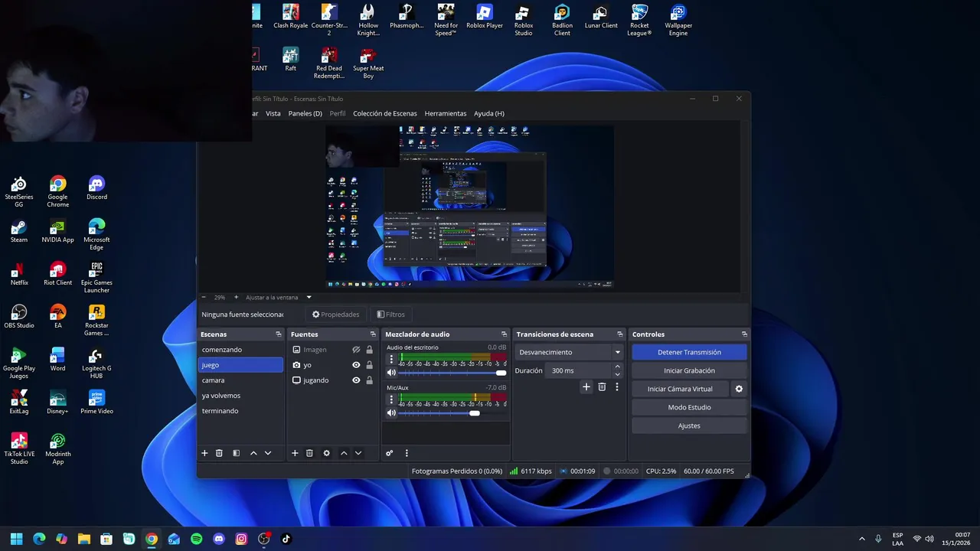
Task: Open virtual camera settings gear
Action: point(739,389)
